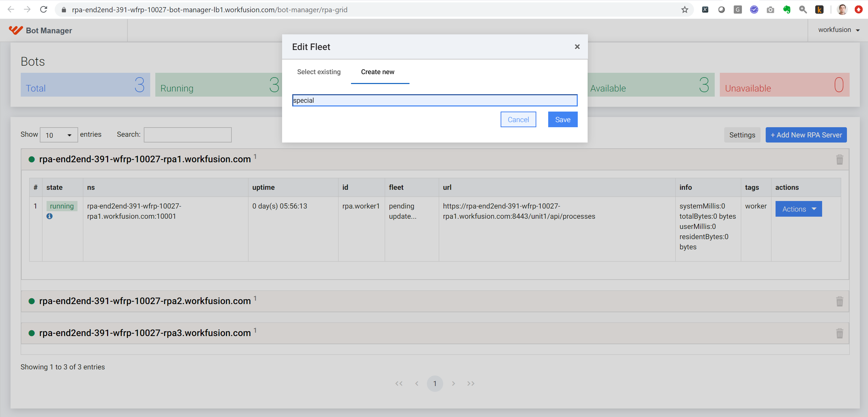868x417 pixels.
Task: Click the red update notification icon
Action: 859,10
